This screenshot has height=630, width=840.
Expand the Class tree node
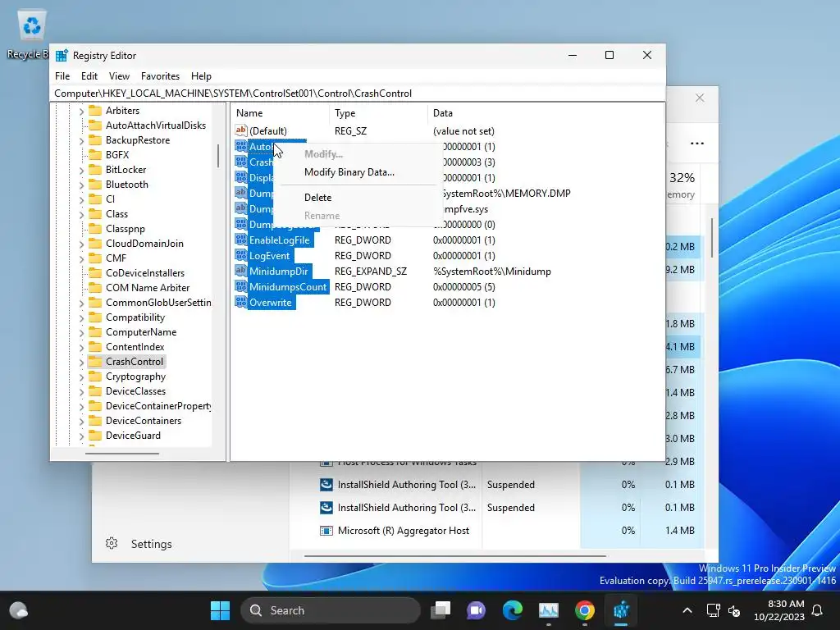(81, 214)
